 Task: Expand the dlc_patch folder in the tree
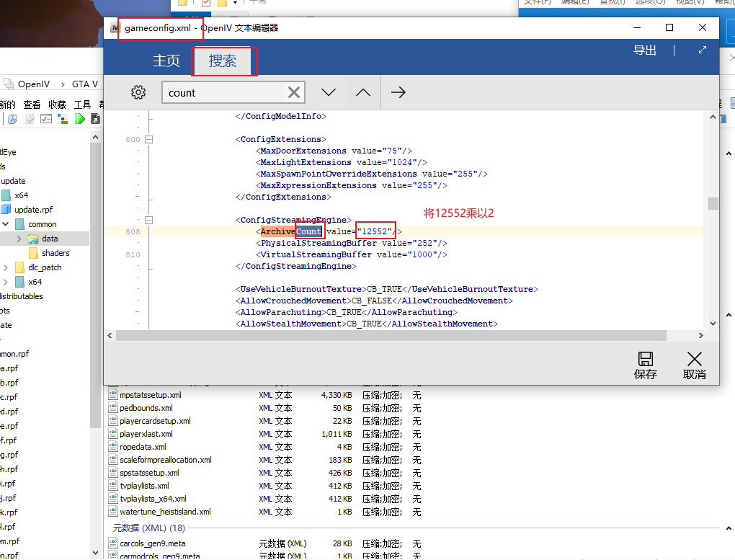[x=6, y=267]
